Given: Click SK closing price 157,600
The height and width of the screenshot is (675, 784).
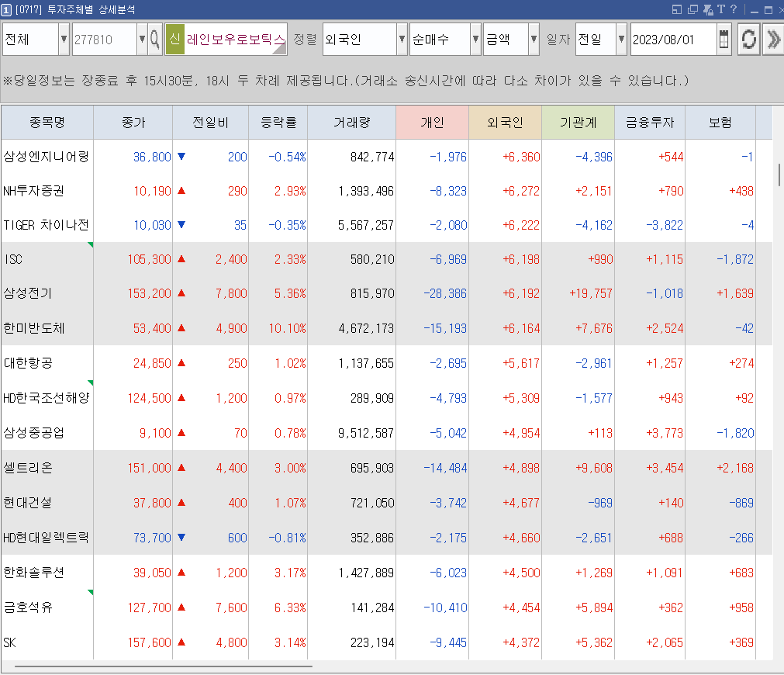Looking at the screenshot, I should (150, 642).
